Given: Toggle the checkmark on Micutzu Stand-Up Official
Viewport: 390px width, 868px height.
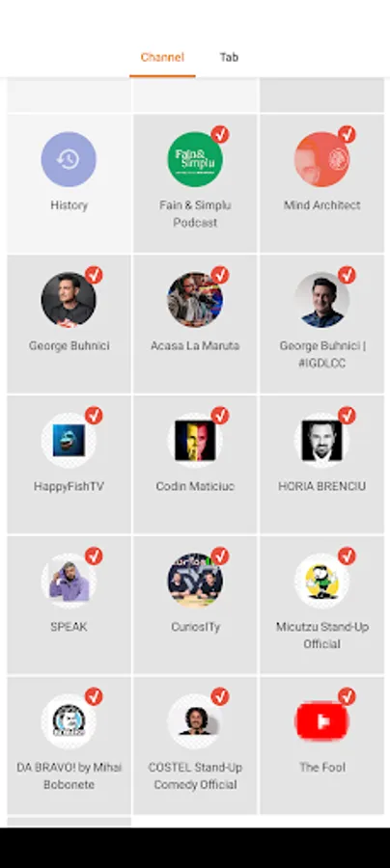Looking at the screenshot, I should click(x=347, y=556).
